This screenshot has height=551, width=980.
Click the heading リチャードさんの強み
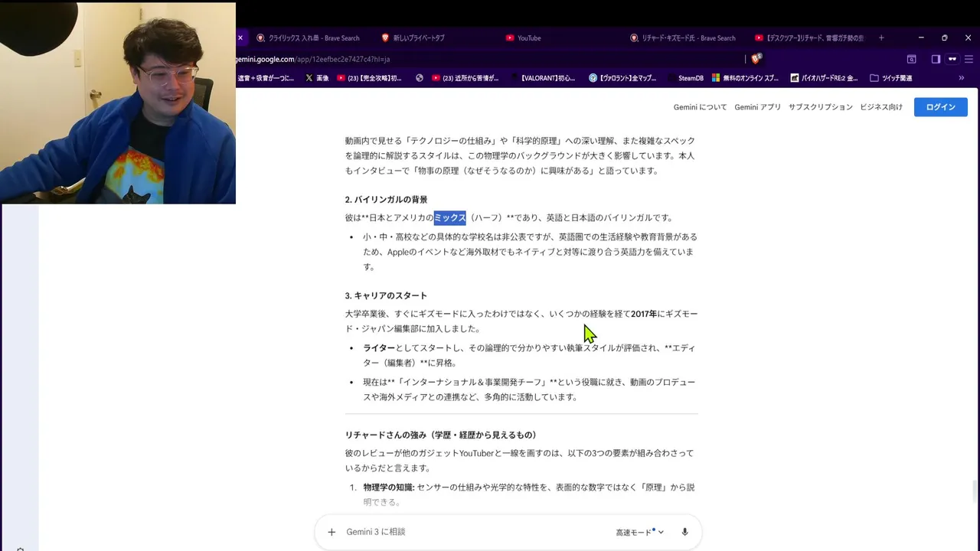pos(441,435)
